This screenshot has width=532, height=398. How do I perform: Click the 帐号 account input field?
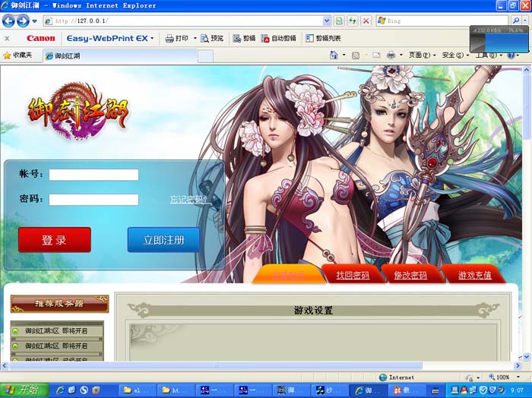(x=93, y=175)
